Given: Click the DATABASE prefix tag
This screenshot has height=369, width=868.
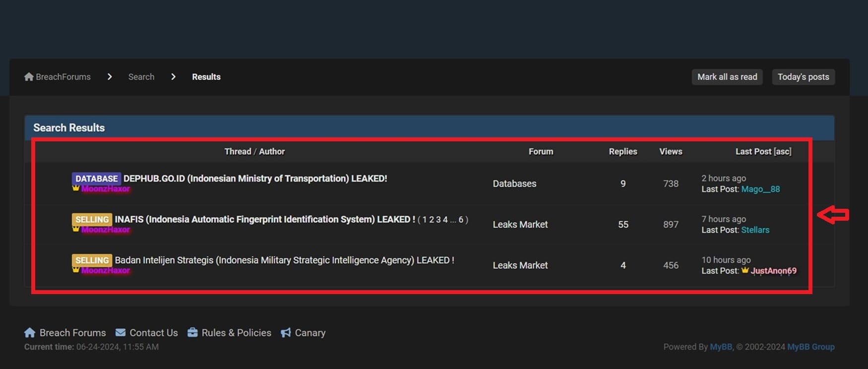Looking at the screenshot, I should 97,179.
